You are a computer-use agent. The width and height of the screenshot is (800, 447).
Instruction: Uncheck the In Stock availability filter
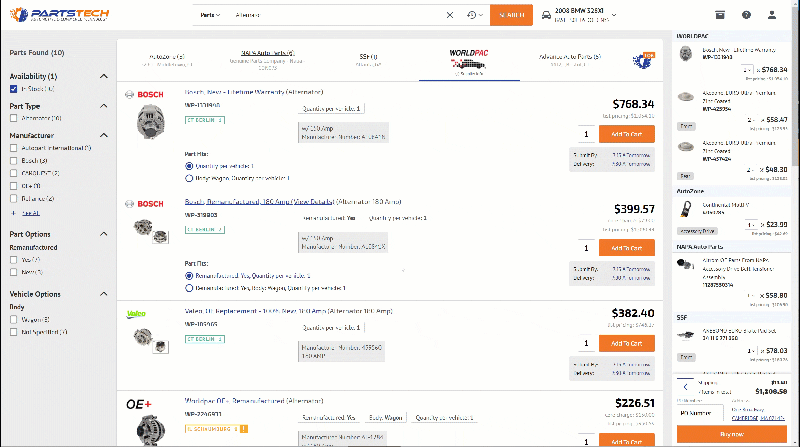click(x=14, y=89)
